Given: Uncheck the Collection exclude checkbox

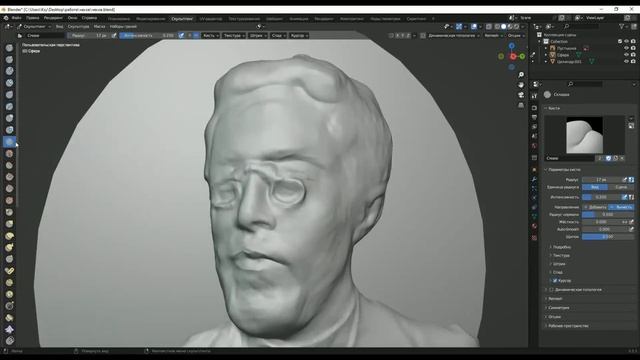Looking at the screenshot, I should 620,41.
